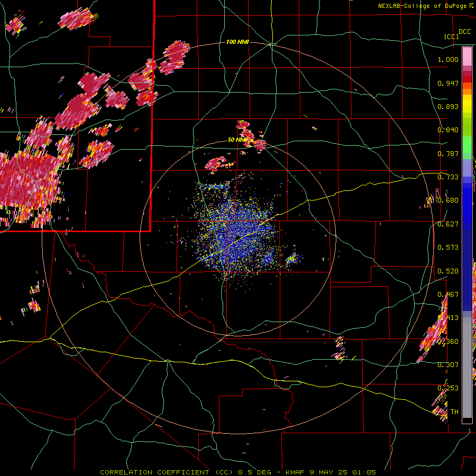The image size is (476, 476).
Task: Select the 0.627 scale value
Action: (448, 224)
